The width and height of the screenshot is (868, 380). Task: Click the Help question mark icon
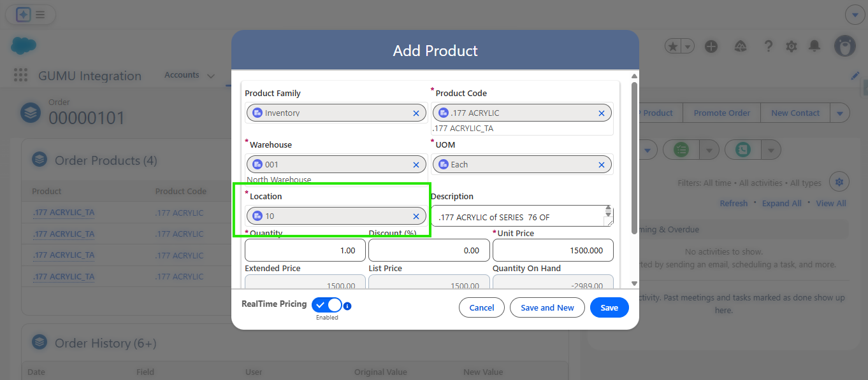(769, 46)
